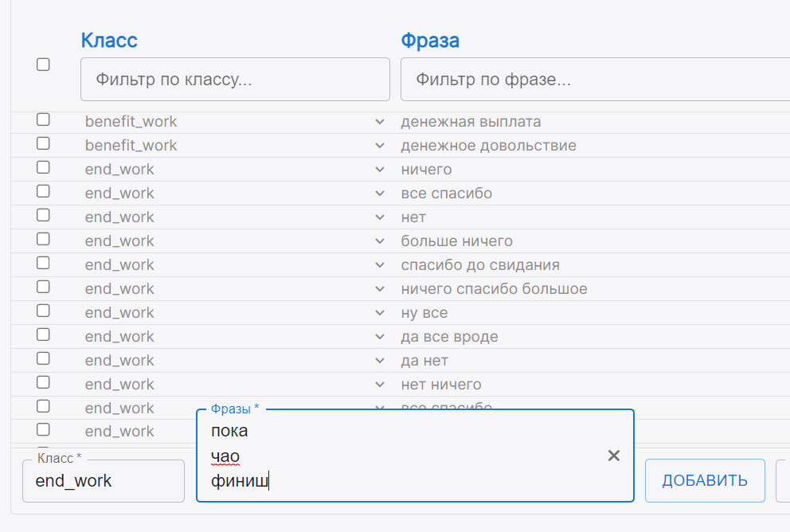This screenshot has width=790, height=532.
Task: Select the checkbox for 'денежное довольствие' row
Action: tap(43, 143)
